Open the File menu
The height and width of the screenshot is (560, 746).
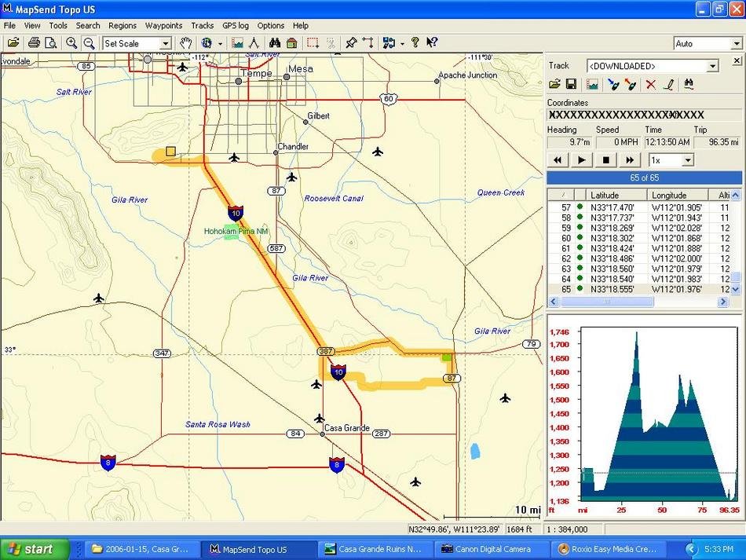[9, 26]
